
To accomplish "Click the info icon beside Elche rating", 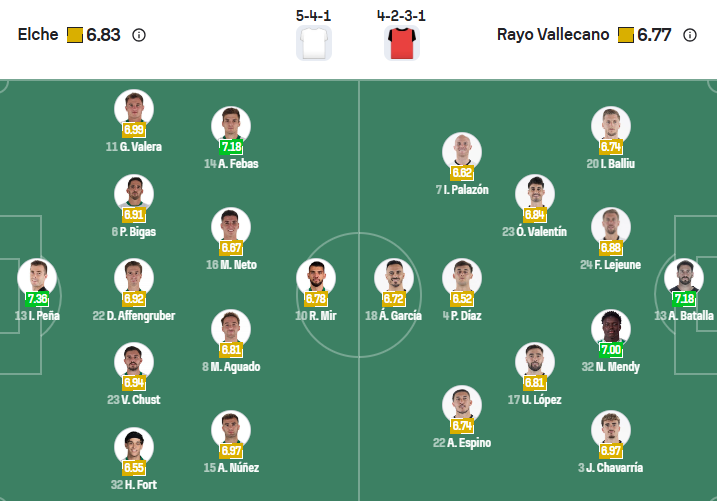I will (x=139, y=35).
